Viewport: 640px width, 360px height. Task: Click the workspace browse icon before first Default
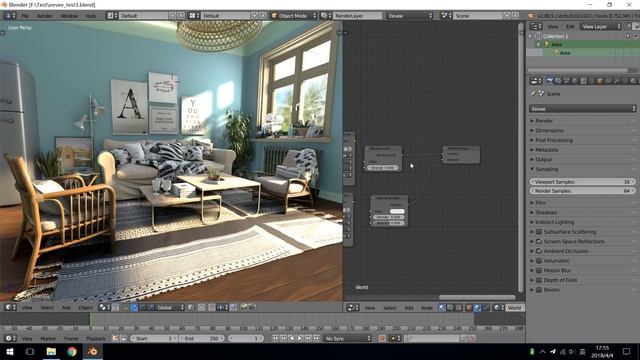[x=112, y=16]
